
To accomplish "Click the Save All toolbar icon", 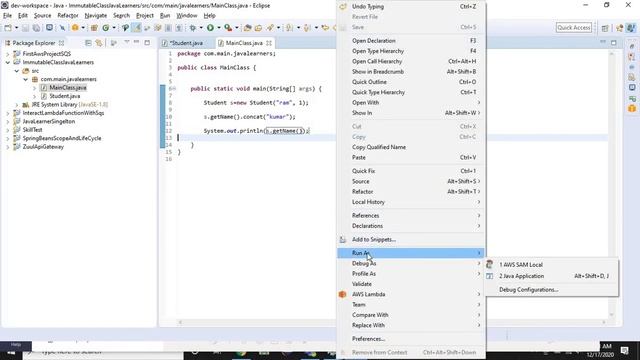I will (x=36, y=28).
